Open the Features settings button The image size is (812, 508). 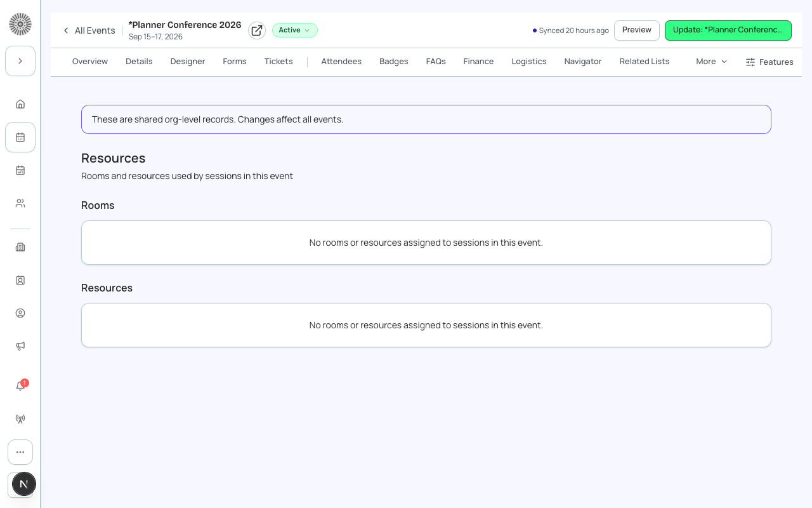(x=769, y=62)
